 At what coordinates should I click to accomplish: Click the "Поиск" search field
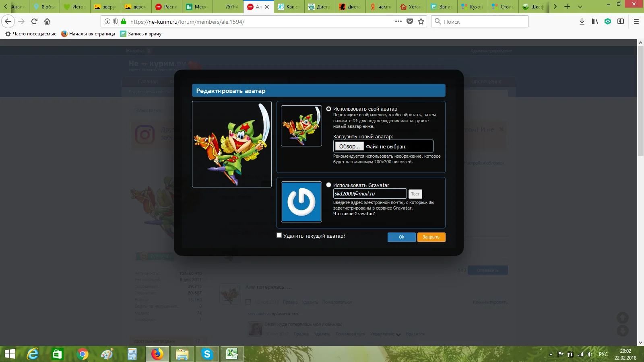point(480,22)
